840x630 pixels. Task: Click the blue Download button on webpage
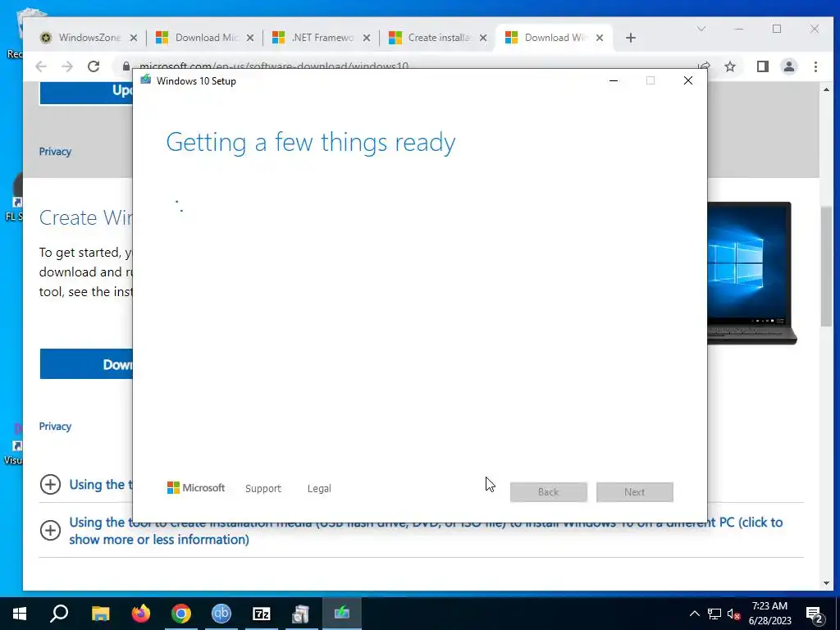click(x=86, y=364)
